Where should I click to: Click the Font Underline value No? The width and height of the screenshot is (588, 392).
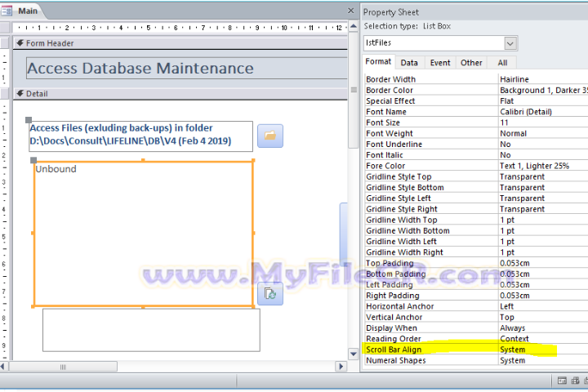coord(543,145)
